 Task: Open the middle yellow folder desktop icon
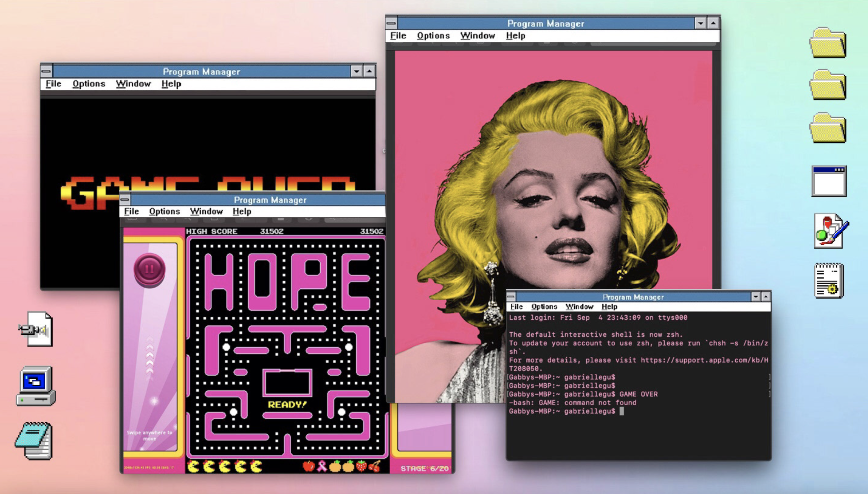tap(828, 85)
